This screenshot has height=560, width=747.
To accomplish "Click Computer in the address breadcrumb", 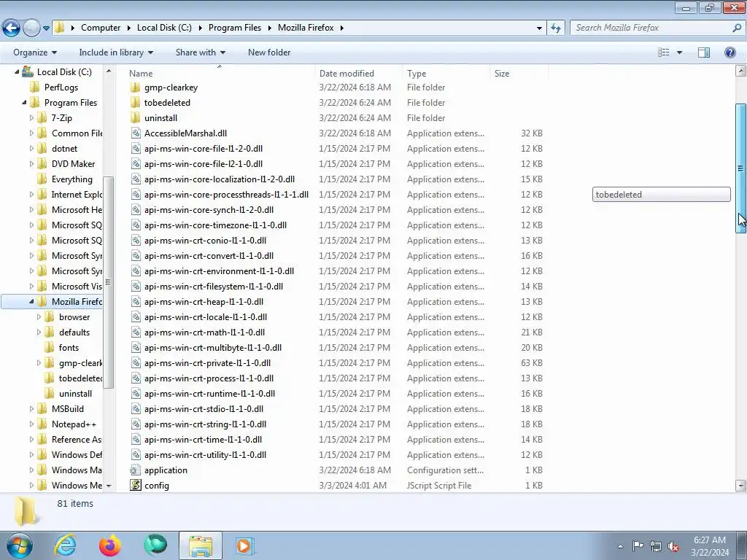I will click(x=101, y=28).
